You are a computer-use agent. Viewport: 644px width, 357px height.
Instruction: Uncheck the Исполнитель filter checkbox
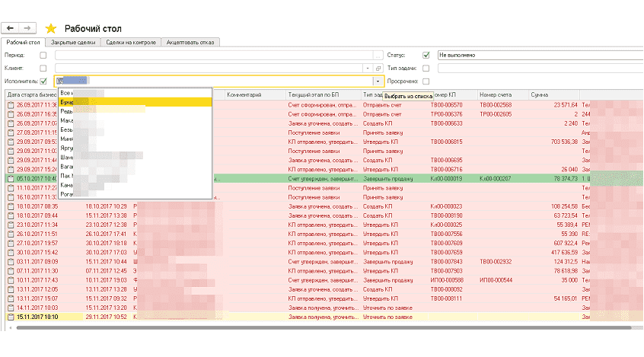43,81
